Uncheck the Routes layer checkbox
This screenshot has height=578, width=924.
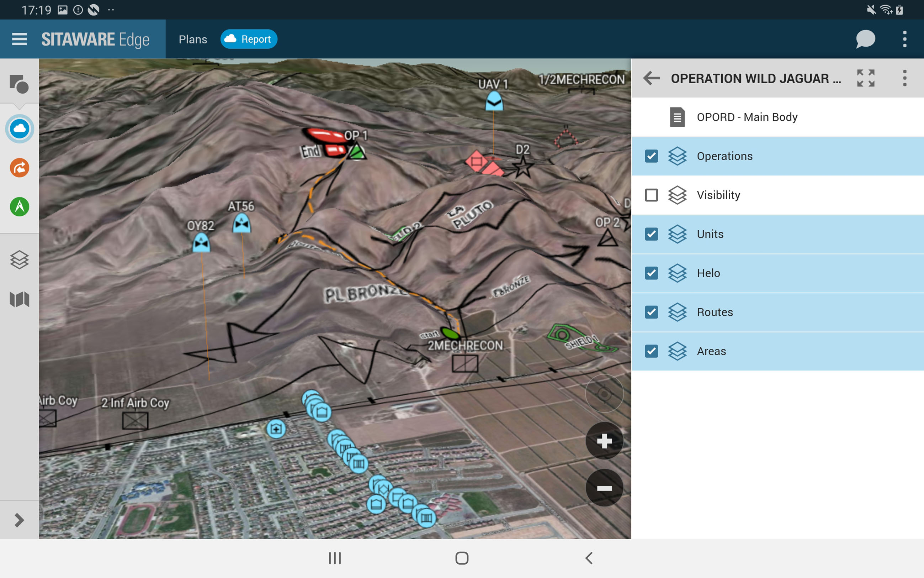[x=651, y=312]
